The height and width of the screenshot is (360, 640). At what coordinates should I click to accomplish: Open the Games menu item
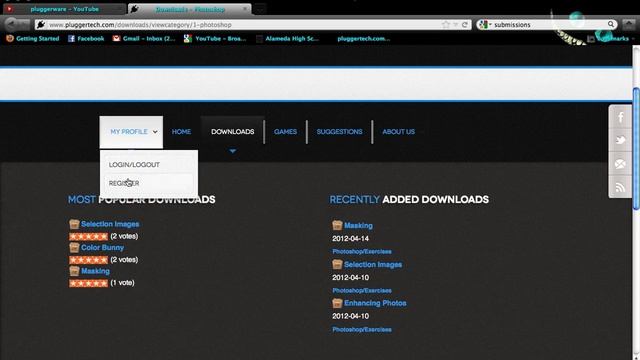click(285, 131)
